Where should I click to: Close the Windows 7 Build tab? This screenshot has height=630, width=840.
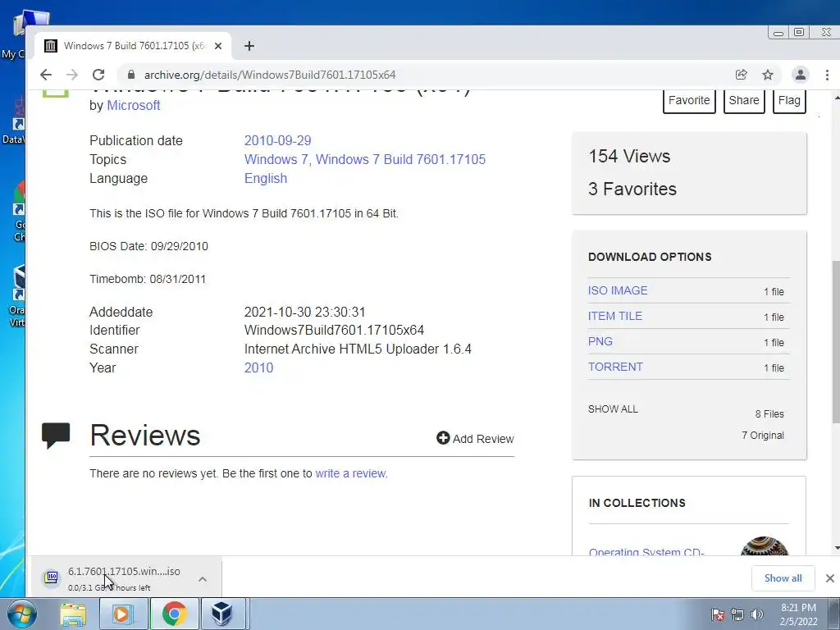(x=218, y=46)
